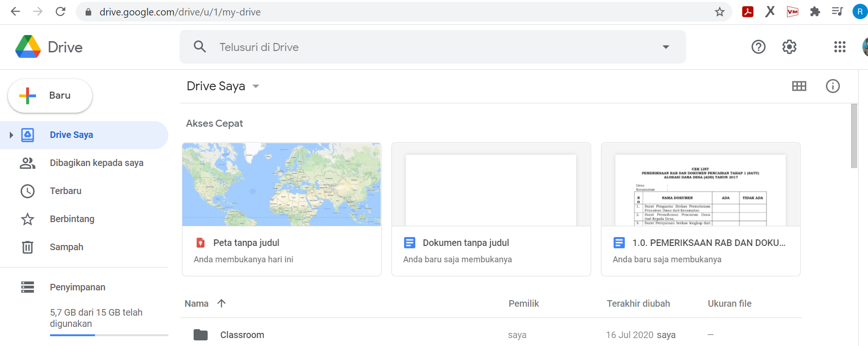Select the 1.0. PEMERIKSAAN RAB DAN DOKU file name
Image resolution: width=868 pixels, height=346 pixels.
pyautogui.click(x=709, y=243)
